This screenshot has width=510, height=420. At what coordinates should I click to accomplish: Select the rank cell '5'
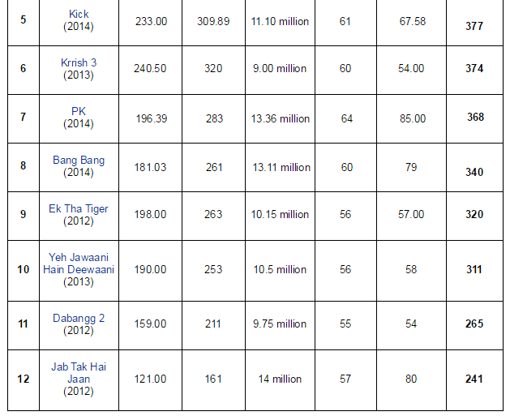(x=23, y=19)
